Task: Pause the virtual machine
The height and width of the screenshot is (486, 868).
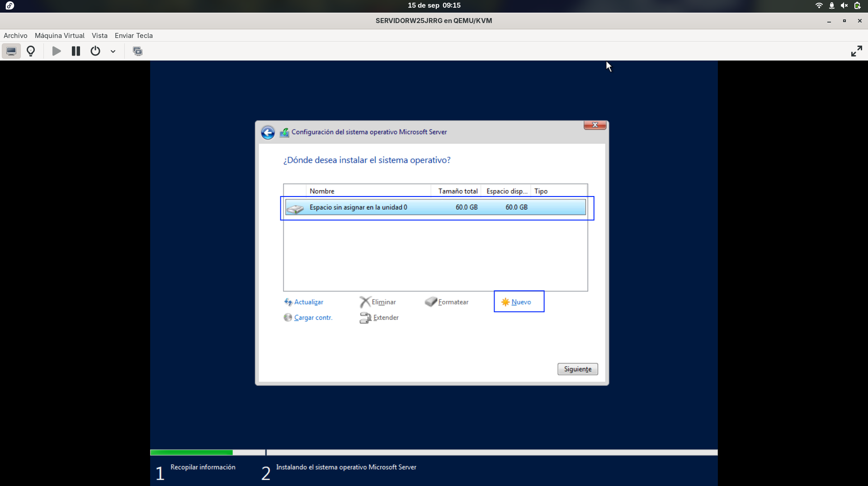Action: 76,51
